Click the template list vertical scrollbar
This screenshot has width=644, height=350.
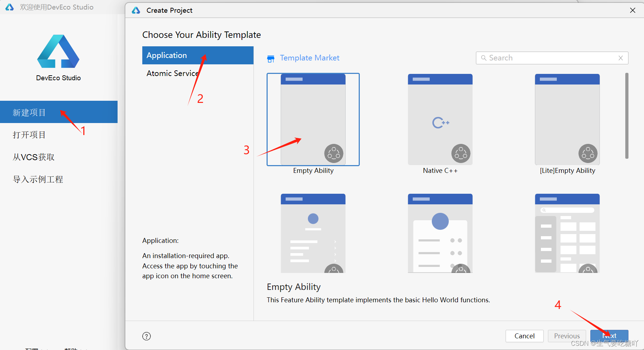coord(627,116)
